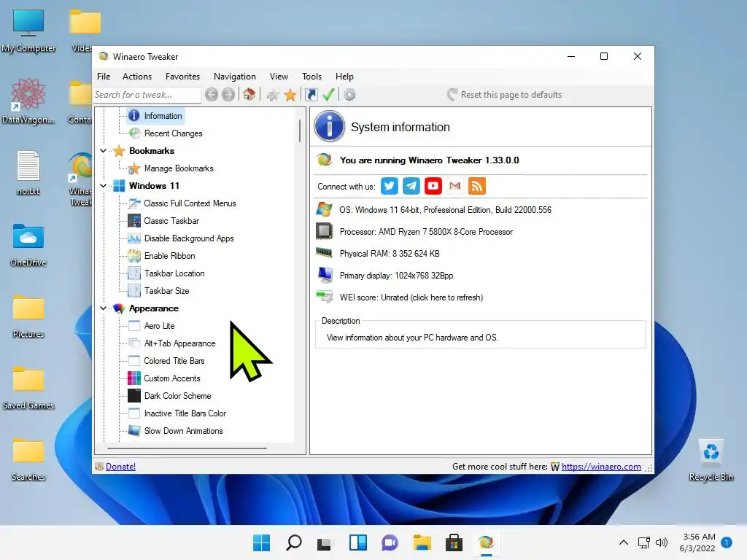The height and width of the screenshot is (560, 747).
Task: Click the Forward navigation arrow in toolbar
Action: coord(228,95)
